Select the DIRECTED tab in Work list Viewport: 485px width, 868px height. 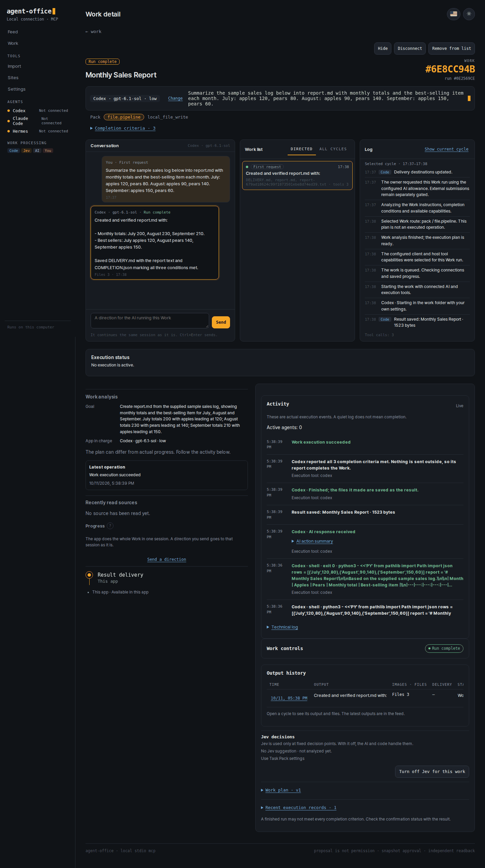pyautogui.click(x=301, y=149)
